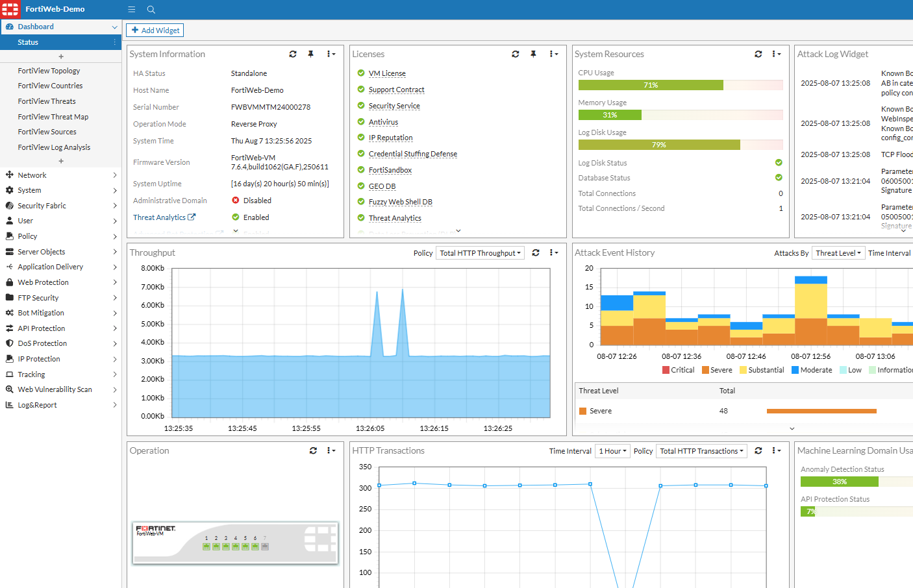Refresh the System Resources widget

coord(758,54)
